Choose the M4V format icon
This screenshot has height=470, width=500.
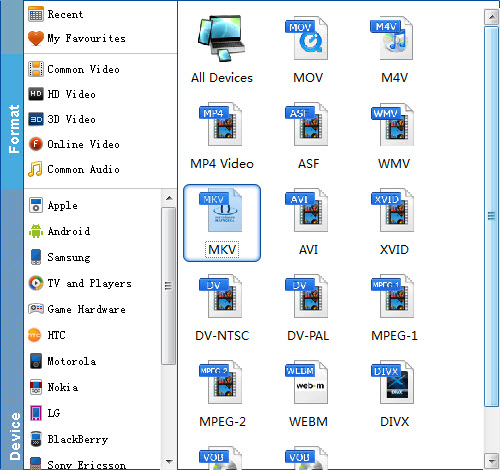pyautogui.click(x=392, y=38)
